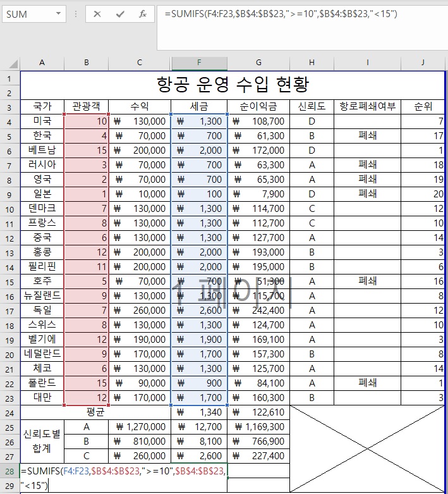Click the net profit cell 242,400
448x494 pixels.
pos(258,311)
